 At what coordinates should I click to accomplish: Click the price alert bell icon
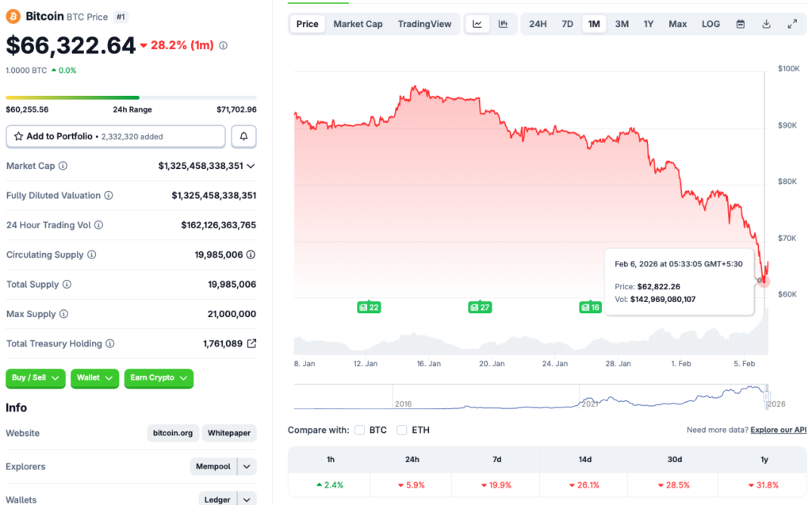coord(243,136)
